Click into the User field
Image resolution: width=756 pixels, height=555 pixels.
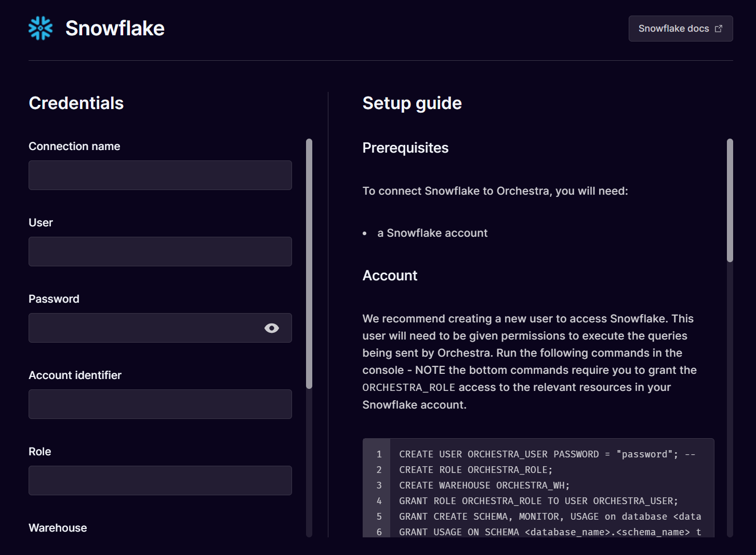160,251
